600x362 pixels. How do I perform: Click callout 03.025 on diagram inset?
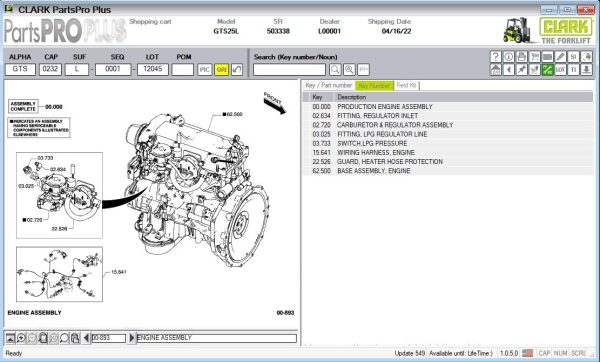coord(26,186)
